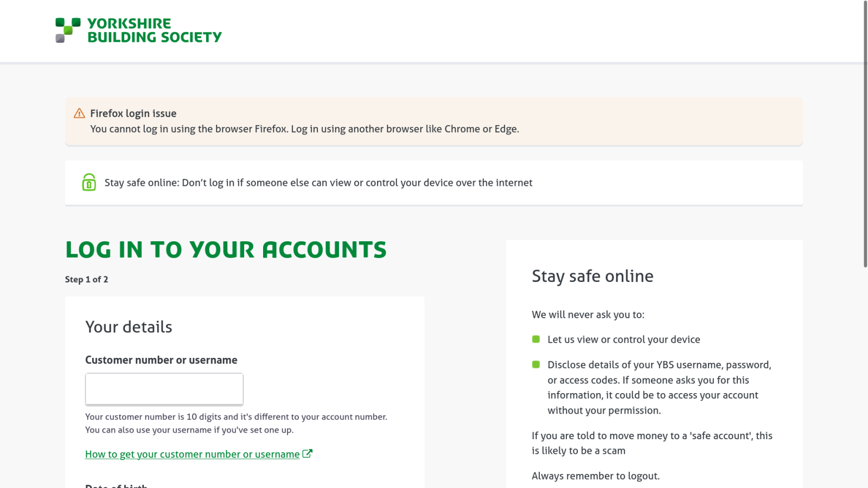Viewport: 868px width, 488px height.
Task: Click the page's vertical scrollbar thumb
Action: click(x=865, y=136)
